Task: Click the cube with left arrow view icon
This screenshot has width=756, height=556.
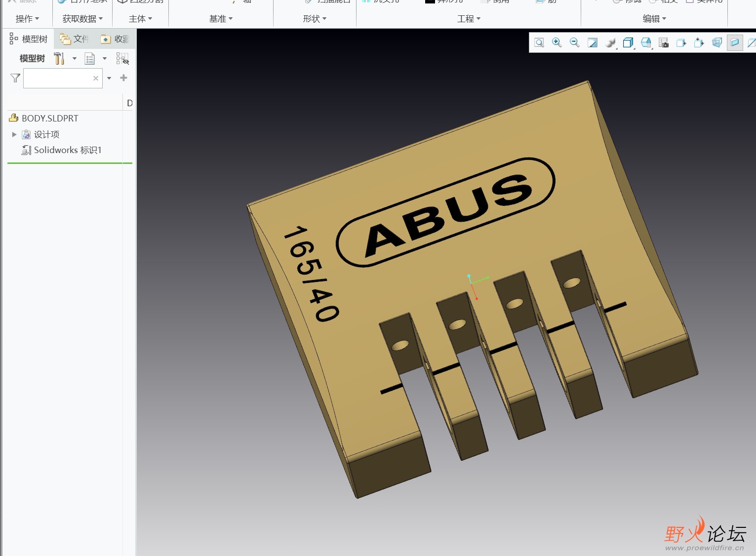Action: (681, 43)
